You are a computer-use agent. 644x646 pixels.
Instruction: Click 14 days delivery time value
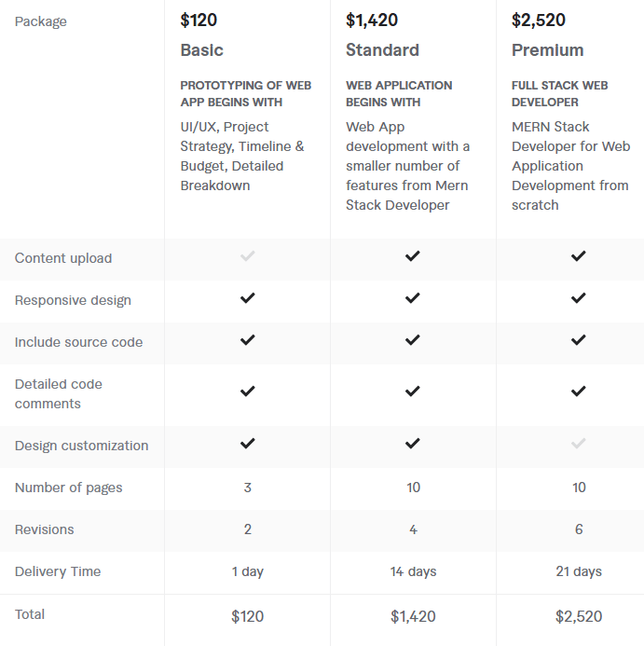(413, 571)
